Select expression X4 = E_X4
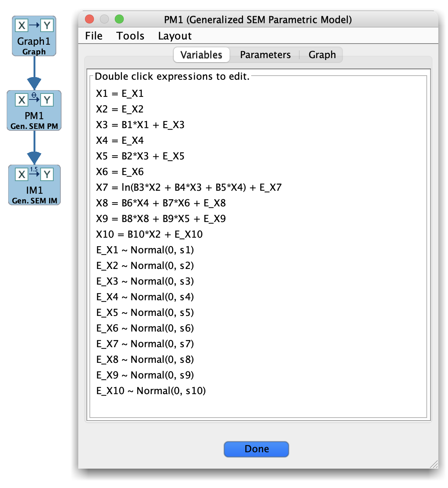 [x=120, y=140]
